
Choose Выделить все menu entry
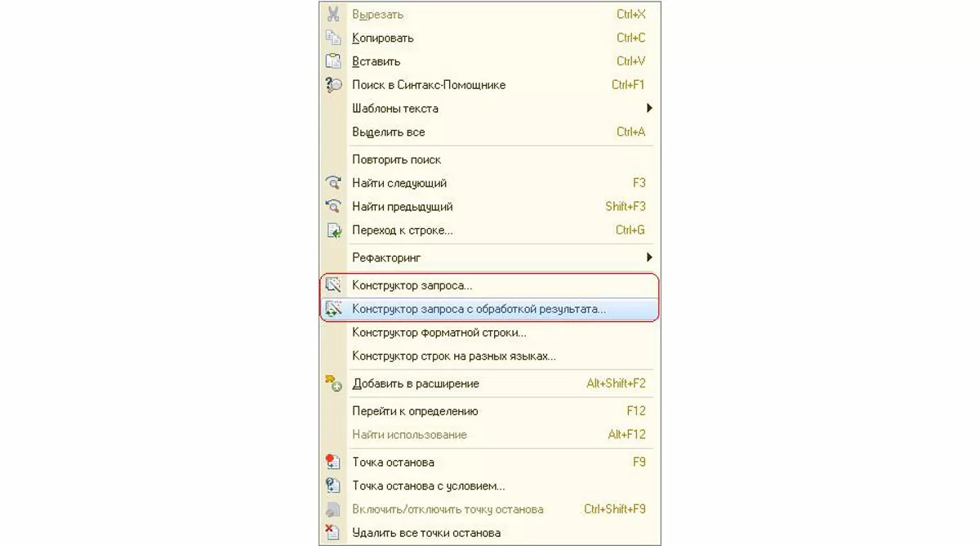pos(389,132)
